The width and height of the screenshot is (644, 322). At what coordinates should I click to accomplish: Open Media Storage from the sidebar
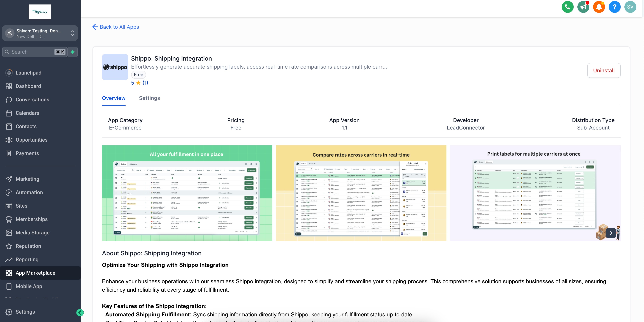coord(32,233)
